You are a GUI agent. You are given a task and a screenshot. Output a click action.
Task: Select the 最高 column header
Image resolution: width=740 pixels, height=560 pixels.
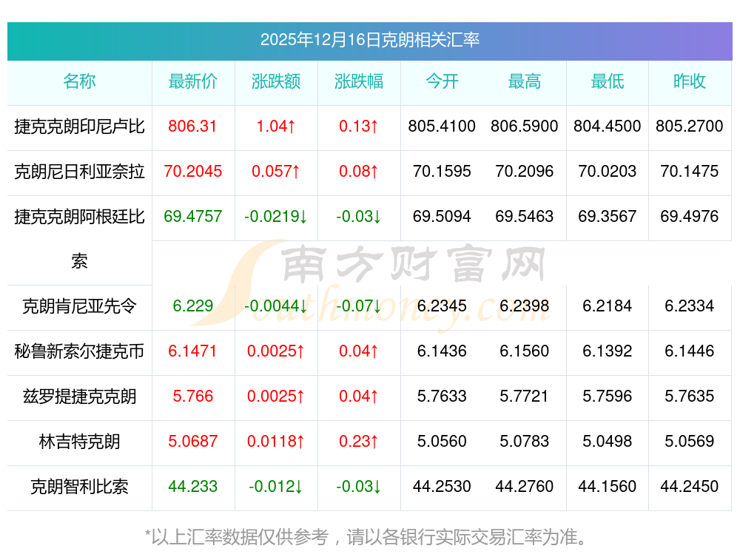click(525, 81)
